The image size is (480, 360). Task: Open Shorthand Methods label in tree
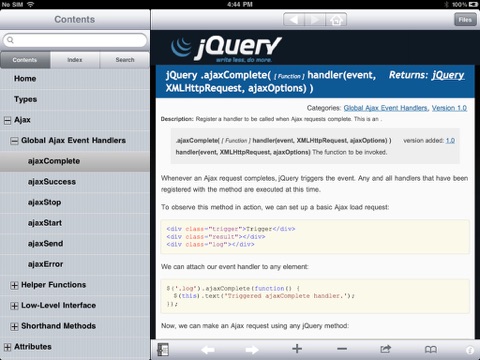[x=59, y=326]
